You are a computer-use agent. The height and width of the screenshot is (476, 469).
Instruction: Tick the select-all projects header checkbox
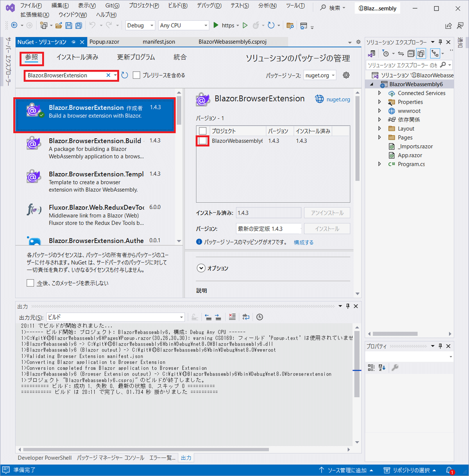pyautogui.click(x=202, y=131)
